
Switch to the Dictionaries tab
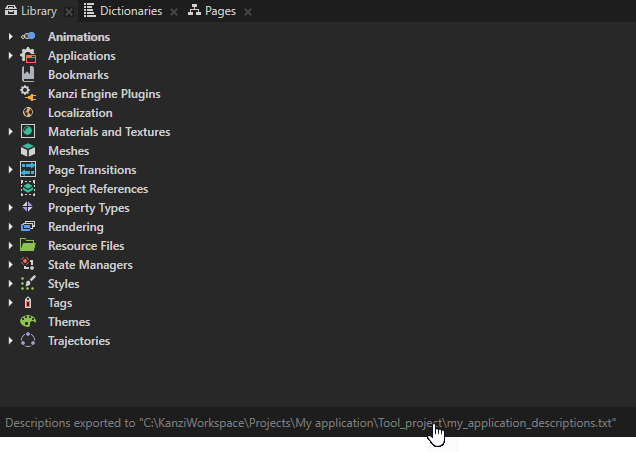coord(121,11)
